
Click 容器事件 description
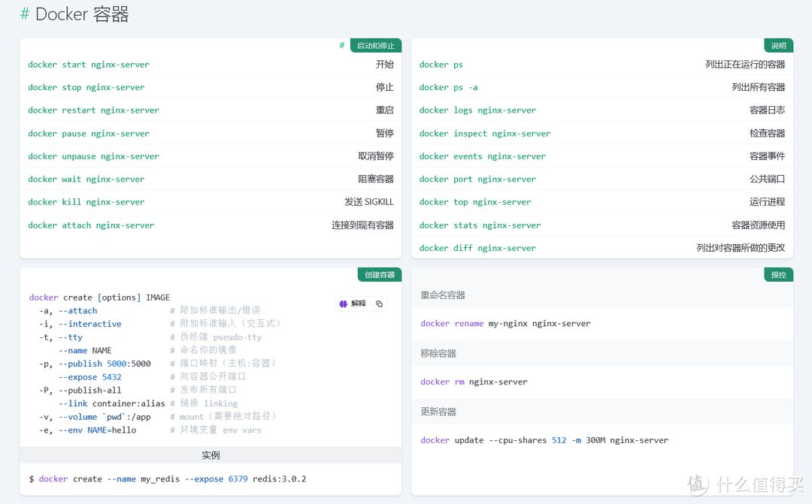tap(768, 155)
